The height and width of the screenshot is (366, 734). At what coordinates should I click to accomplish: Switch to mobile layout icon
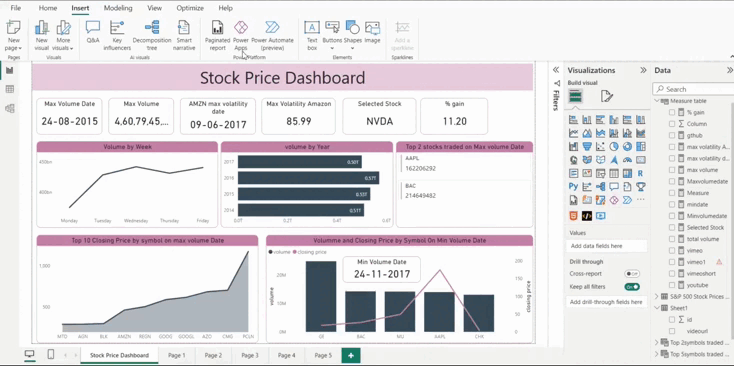[51, 355]
